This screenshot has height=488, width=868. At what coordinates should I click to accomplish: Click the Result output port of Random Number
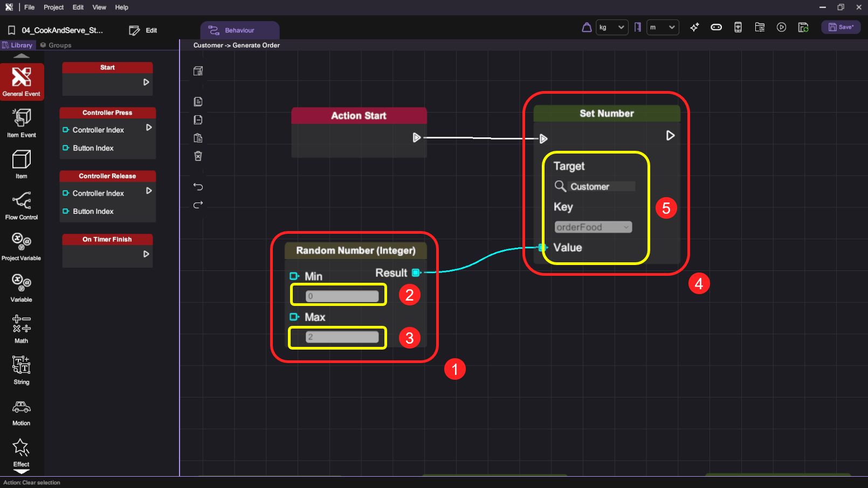(416, 273)
